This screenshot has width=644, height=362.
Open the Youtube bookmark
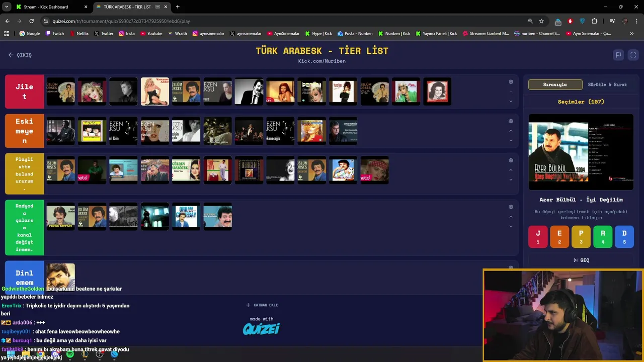[151, 34]
